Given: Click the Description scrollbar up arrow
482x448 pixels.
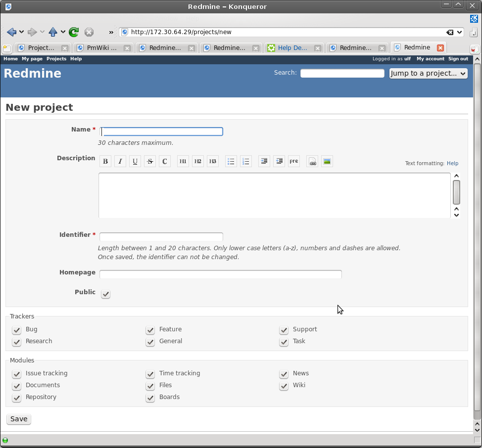Looking at the screenshot, I should (x=456, y=176).
